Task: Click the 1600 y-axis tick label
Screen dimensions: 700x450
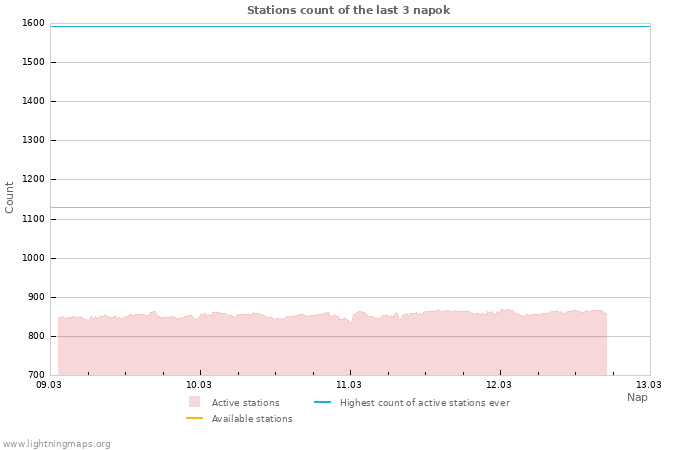Action: pos(33,23)
